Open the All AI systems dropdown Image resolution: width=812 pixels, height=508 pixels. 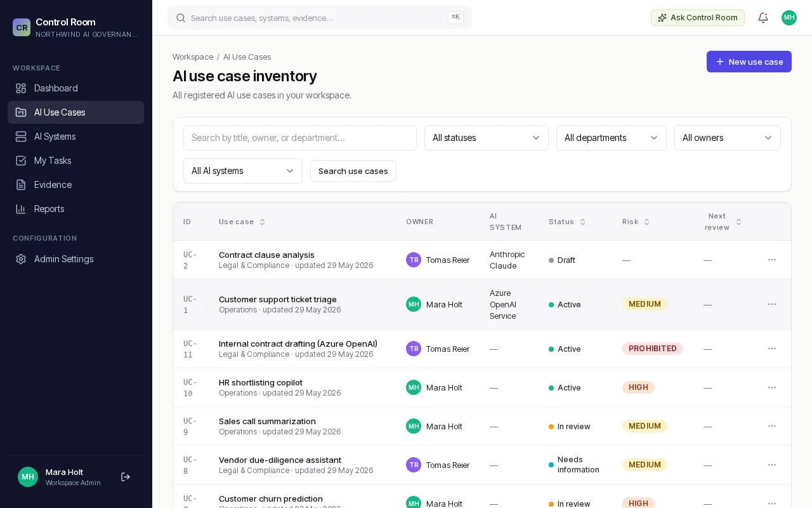pyautogui.click(x=243, y=171)
